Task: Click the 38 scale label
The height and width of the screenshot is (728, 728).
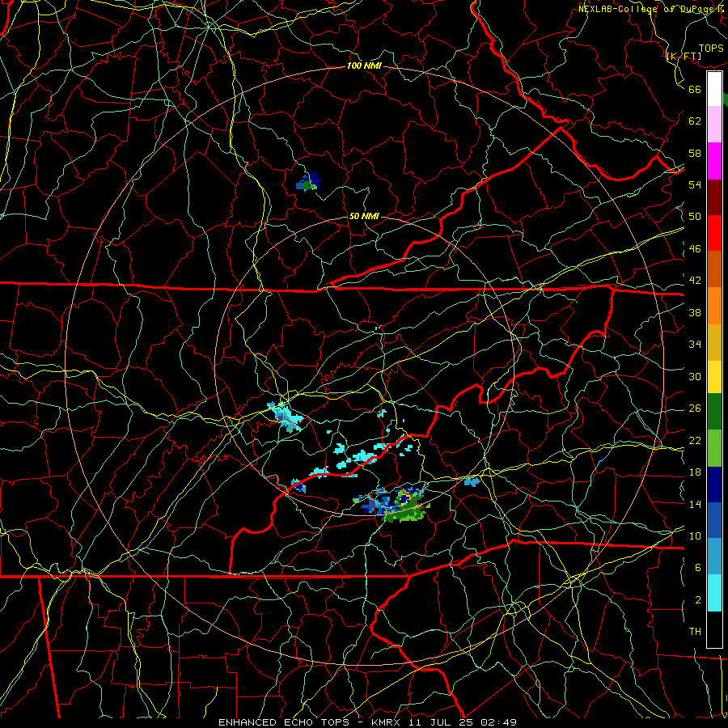Action: click(695, 312)
